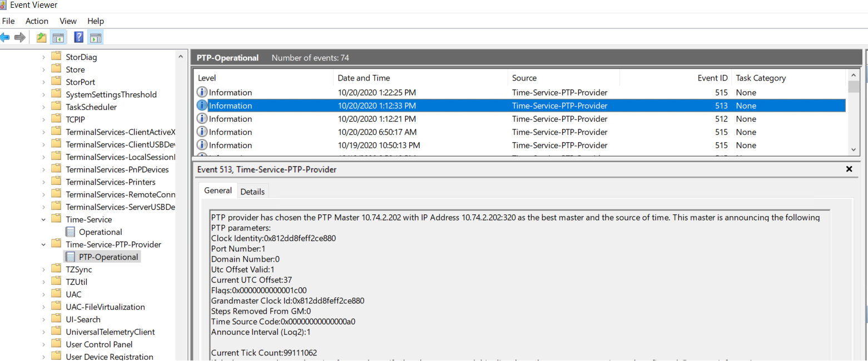Expand the StorPort tree node

pyautogui.click(x=44, y=82)
